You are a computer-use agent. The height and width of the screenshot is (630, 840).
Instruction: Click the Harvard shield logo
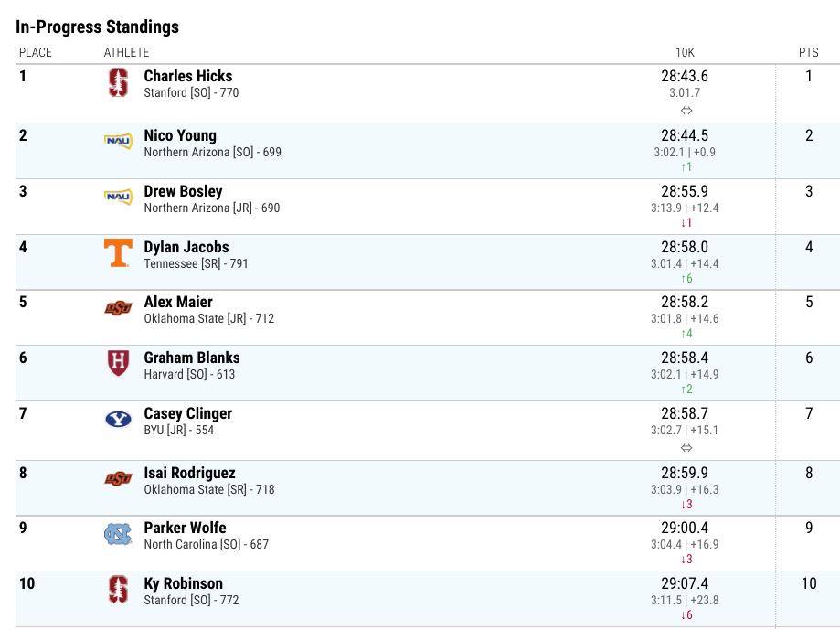119,363
